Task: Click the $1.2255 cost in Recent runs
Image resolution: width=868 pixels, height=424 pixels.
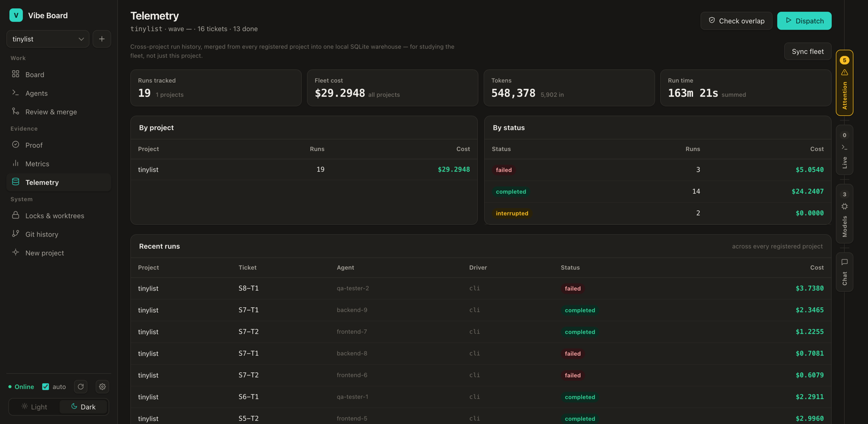Action: pyautogui.click(x=810, y=332)
